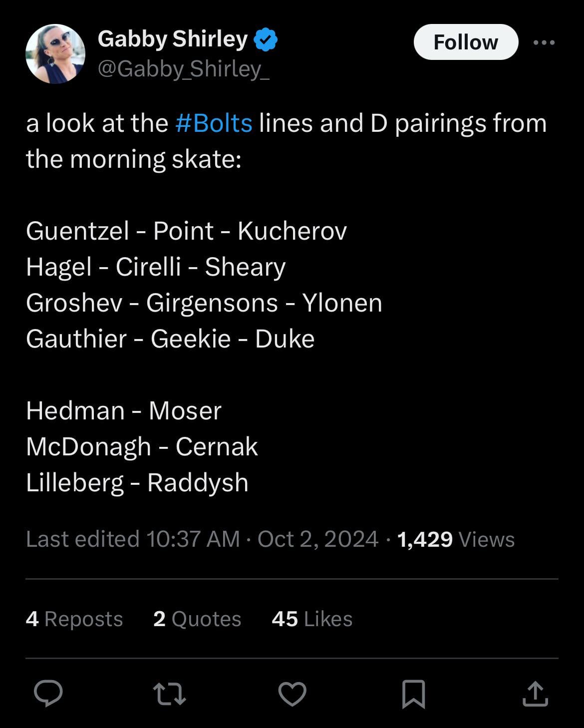Click the Gabby Shirley display name
The image size is (584, 728).
173,39
